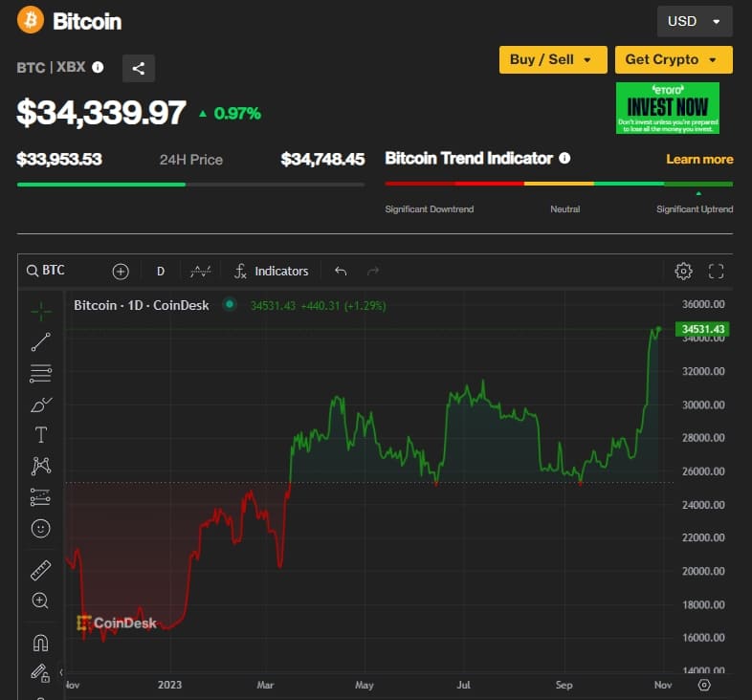Click the eToro Invest Now ad
752x700 pixels.
pos(667,108)
